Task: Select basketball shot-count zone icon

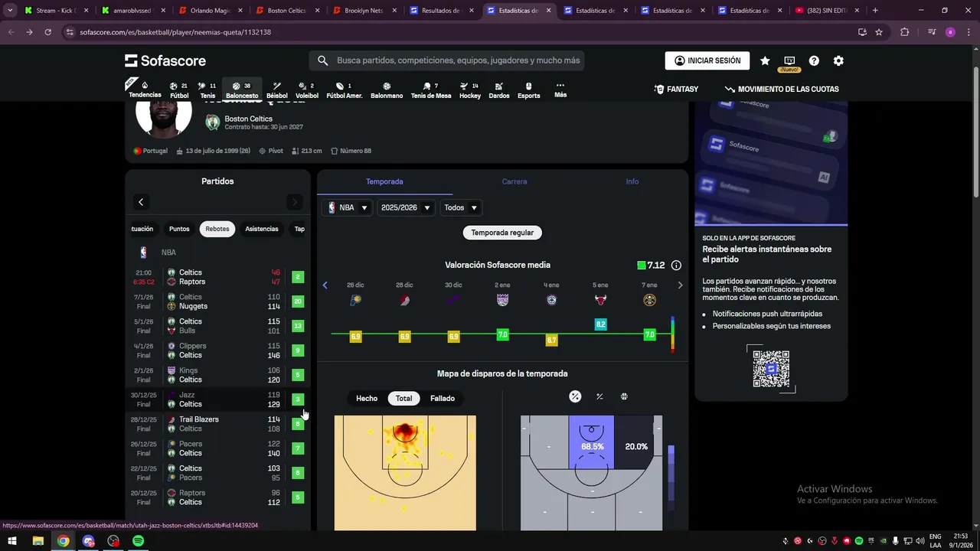Action: (x=624, y=396)
